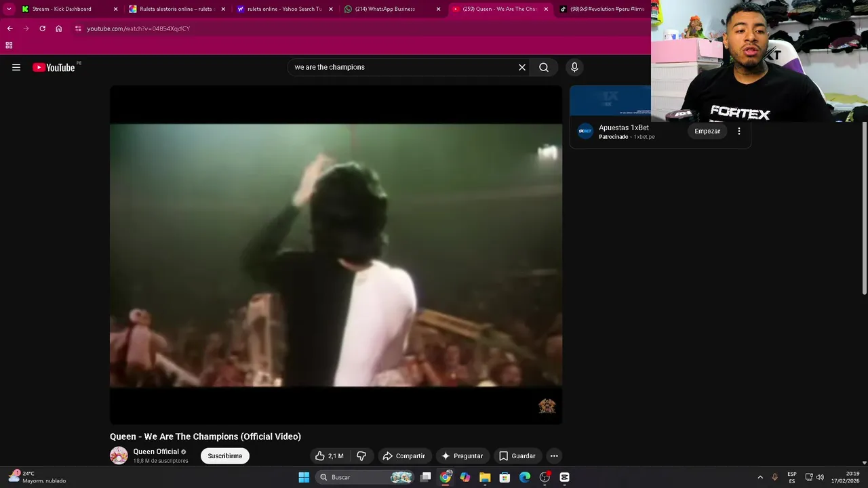Like the video (2,1 M)

pyautogui.click(x=330, y=456)
